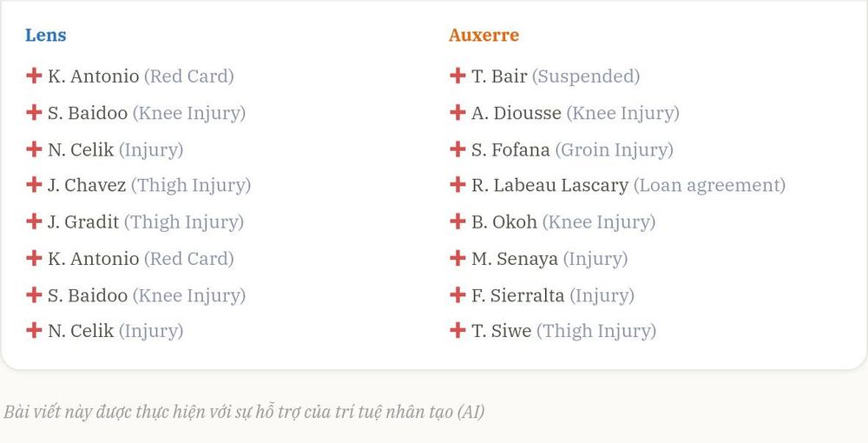Click the Loan agreement reason text
Screen dimensions: 868x443
(x=710, y=185)
